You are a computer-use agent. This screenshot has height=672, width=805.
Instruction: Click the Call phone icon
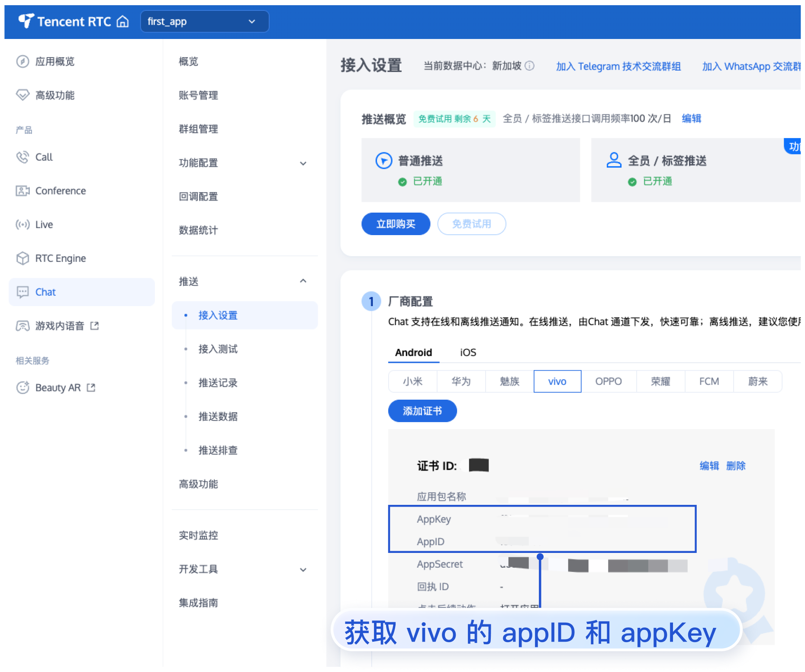coord(23,157)
